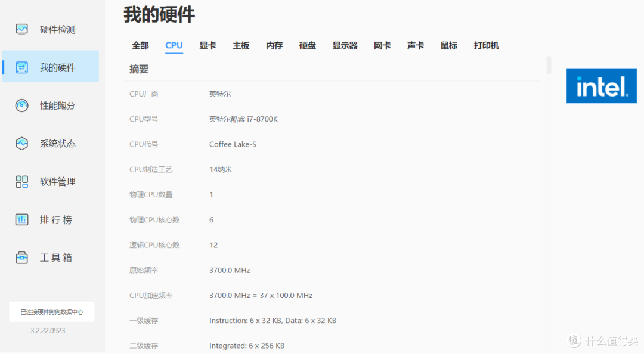Image resolution: width=644 pixels, height=354 pixels.
Task: Click the 我的硬件 sidebar icon
Action: click(21, 66)
